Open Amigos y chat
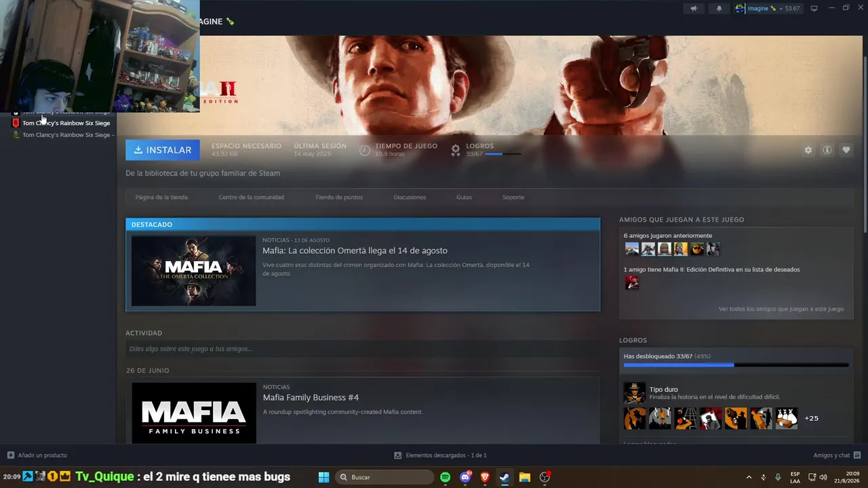Screen dimensions: 868x488 point(837,455)
